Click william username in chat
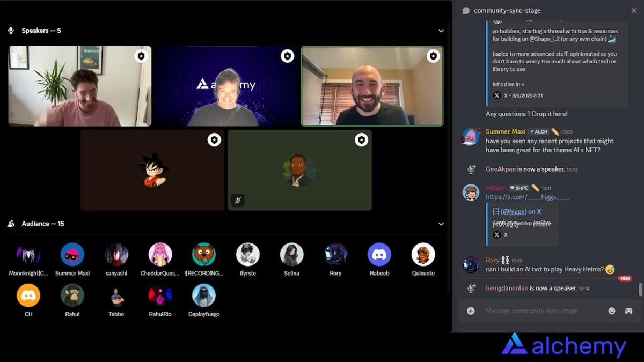The height and width of the screenshot is (362, 644). coord(496,188)
